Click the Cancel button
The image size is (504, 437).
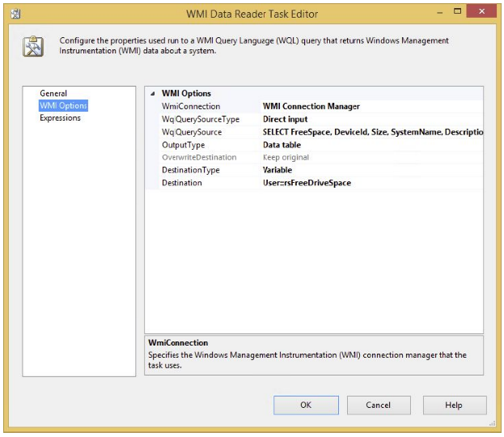(379, 405)
